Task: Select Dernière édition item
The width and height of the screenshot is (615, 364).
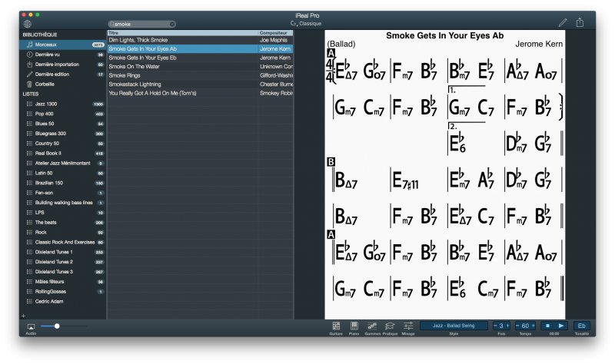Action: (63, 74)
